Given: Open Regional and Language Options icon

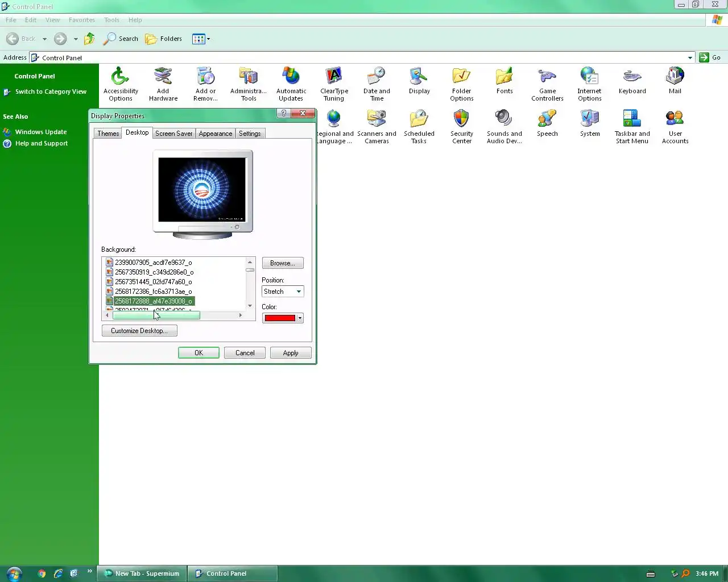Looking at the screenshot, I should [x=334, y=127].
